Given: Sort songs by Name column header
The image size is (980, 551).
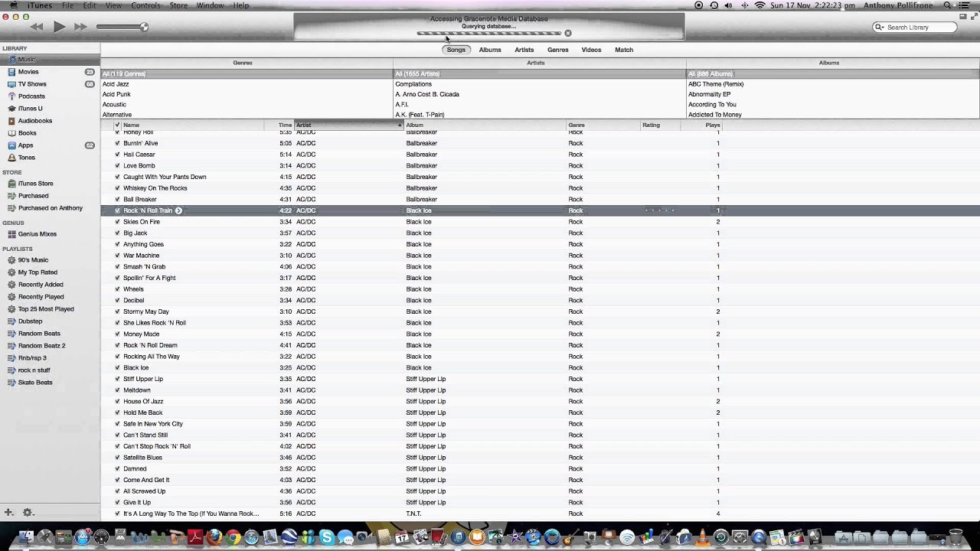Looking at the screenshot, I should click(193, 125).
